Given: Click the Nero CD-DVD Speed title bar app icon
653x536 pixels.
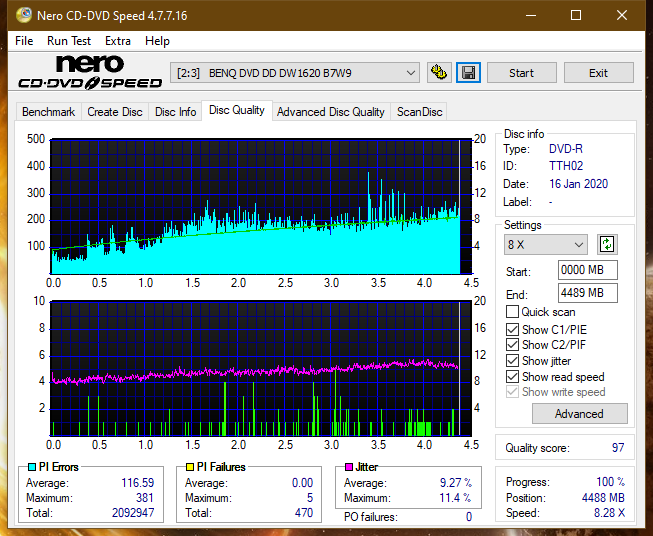Looking at the screenshot, I should 24,15.
